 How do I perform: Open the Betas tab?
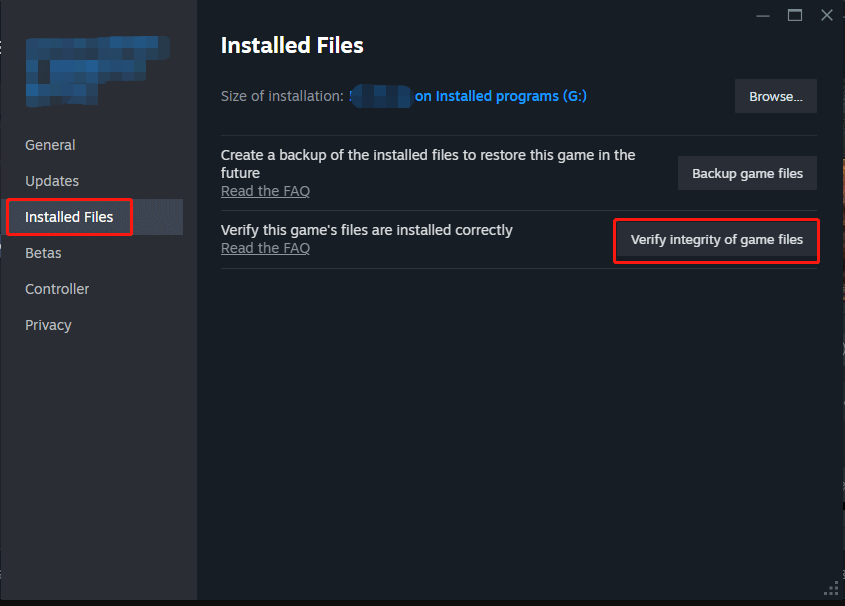tap(43, 252)
